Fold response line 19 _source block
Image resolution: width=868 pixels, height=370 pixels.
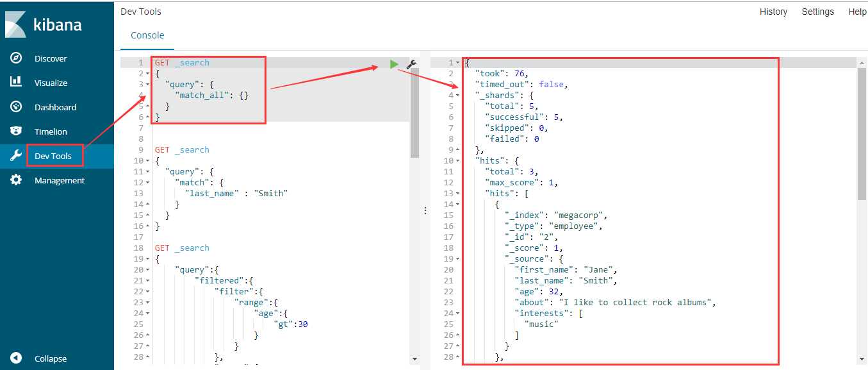click(x=457, y=259)
